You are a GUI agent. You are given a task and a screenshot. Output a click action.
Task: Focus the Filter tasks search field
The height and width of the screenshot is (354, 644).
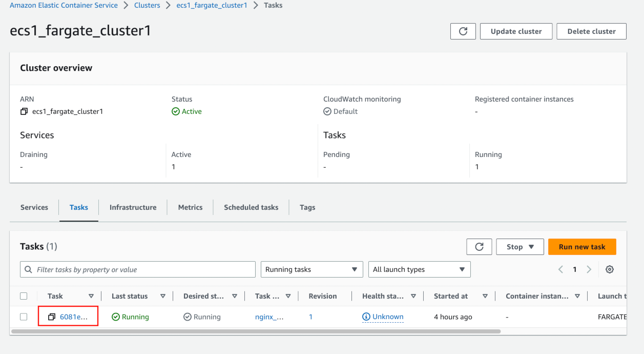coord(143,269)
